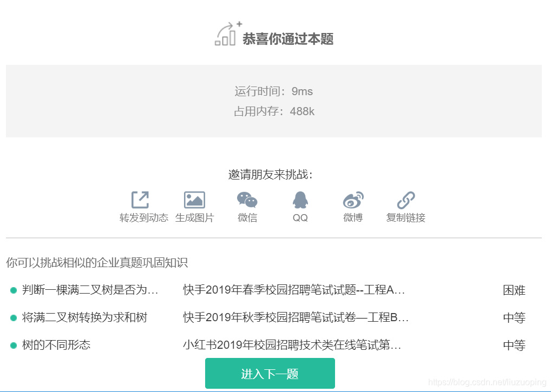Screen dimensions: 551x392
Task: Share the result via WeChat icon
Action: coord(247,200)
